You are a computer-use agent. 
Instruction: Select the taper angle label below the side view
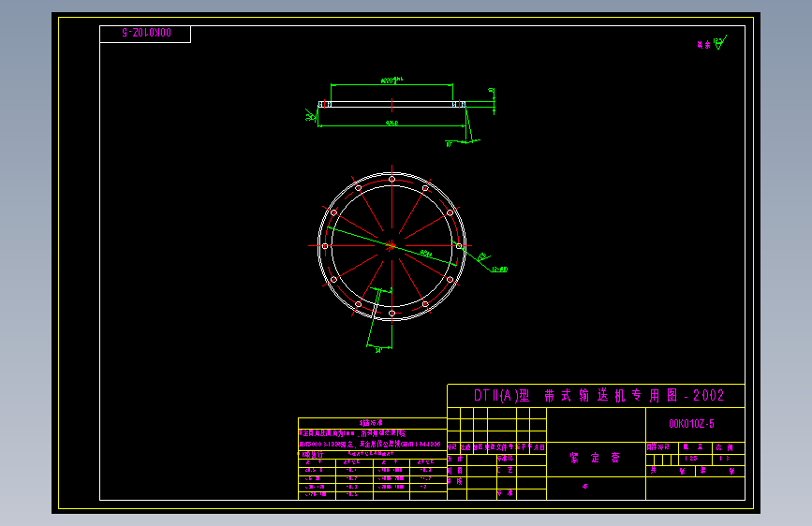click(x=449, y=144)
